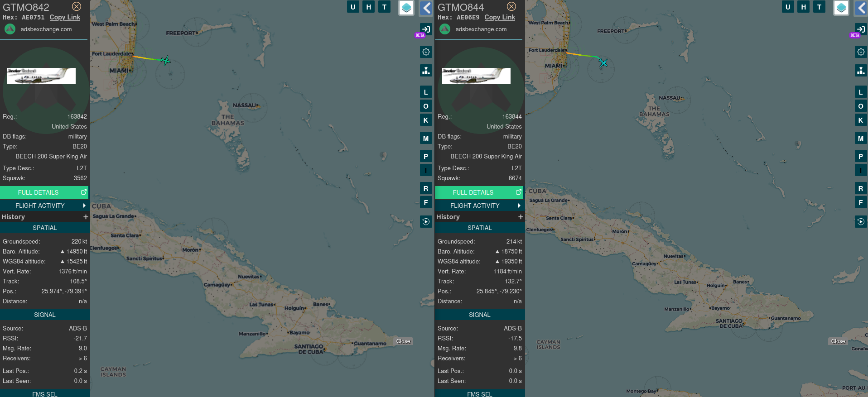Toggle the I button on the GTMO842 map
The image size is (868, 397).
pyautogui.click(x=426, y=171)
